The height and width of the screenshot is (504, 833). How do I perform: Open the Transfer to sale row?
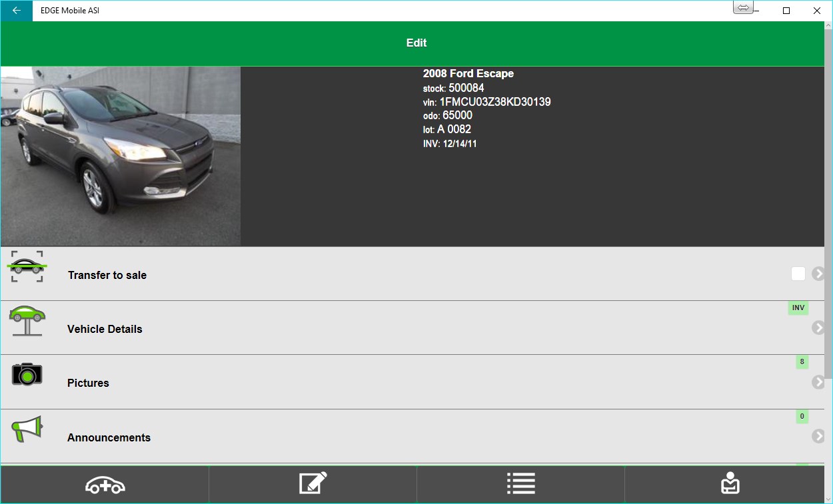[x=413, y=274]
